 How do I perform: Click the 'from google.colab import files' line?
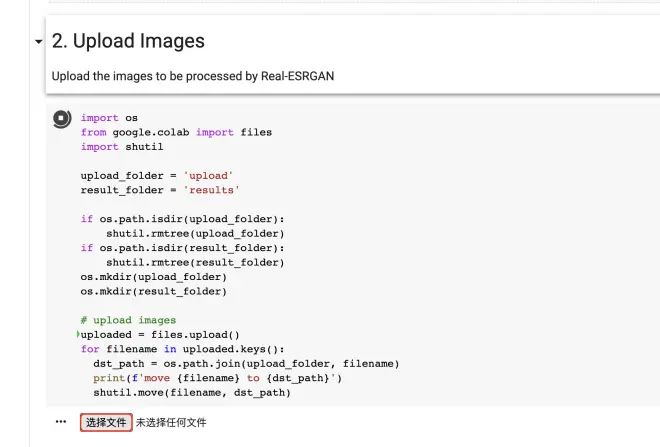click(176, 132)
